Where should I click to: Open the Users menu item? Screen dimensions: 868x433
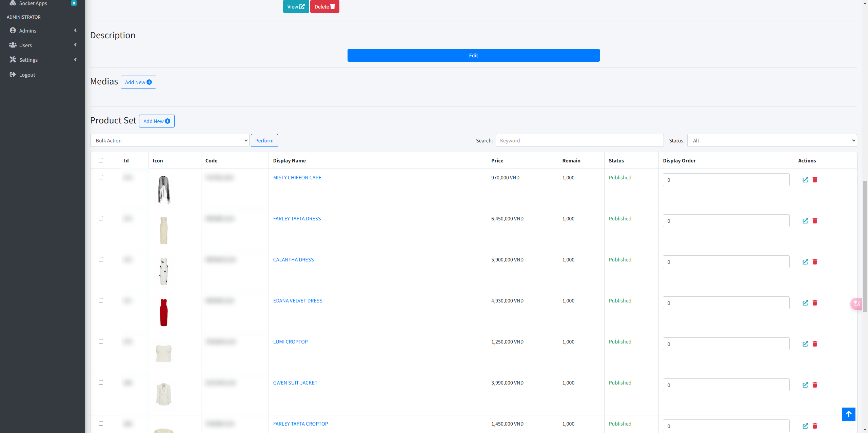coord(42,45)
